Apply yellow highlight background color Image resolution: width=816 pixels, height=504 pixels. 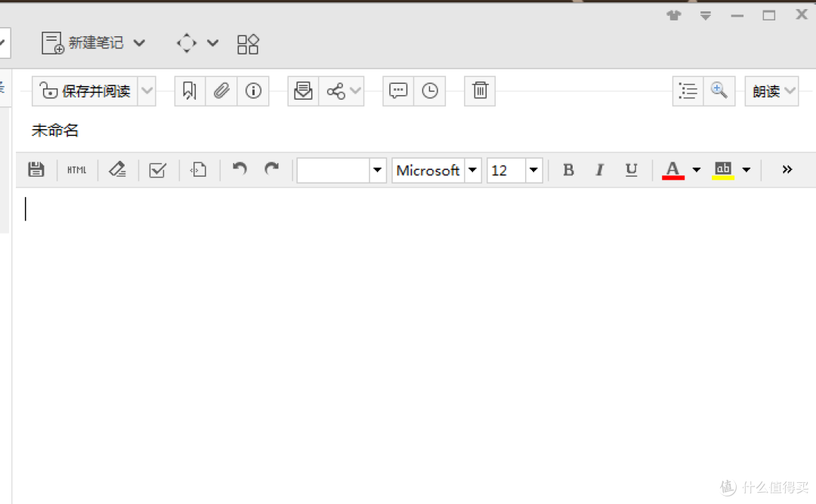pyautogui.click(x=723, y=170)
